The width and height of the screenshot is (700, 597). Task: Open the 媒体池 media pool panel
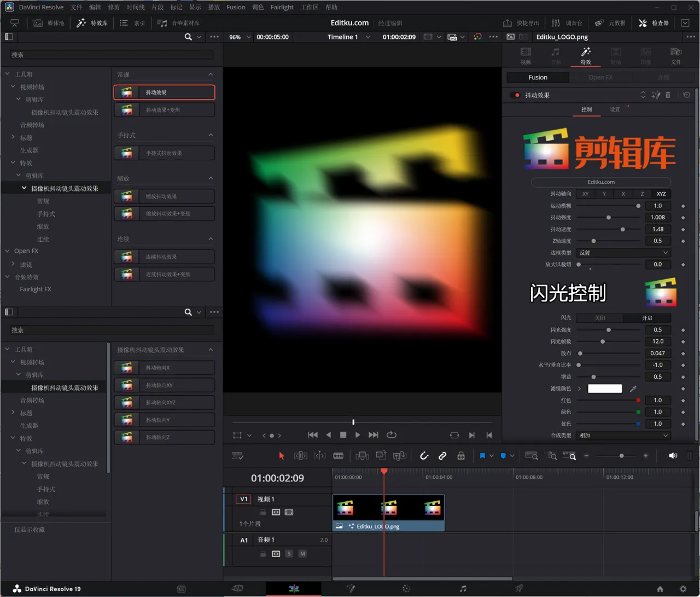(49, 23)
